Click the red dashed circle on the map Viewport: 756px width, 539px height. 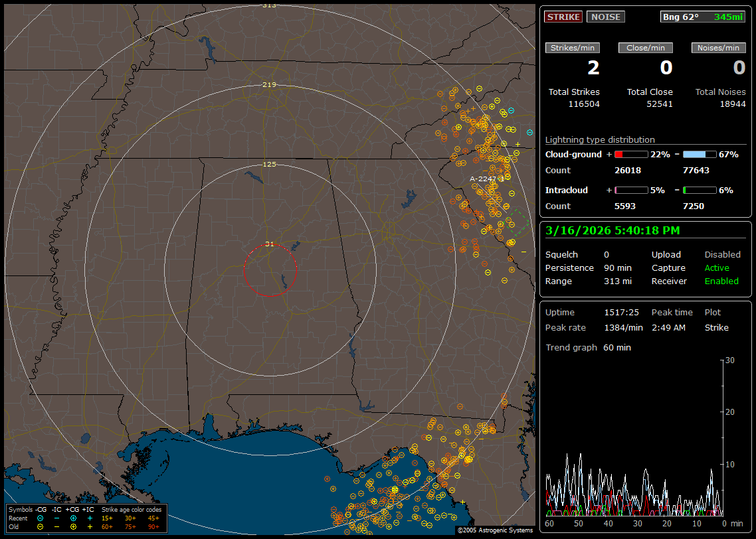tap(270, 270)
